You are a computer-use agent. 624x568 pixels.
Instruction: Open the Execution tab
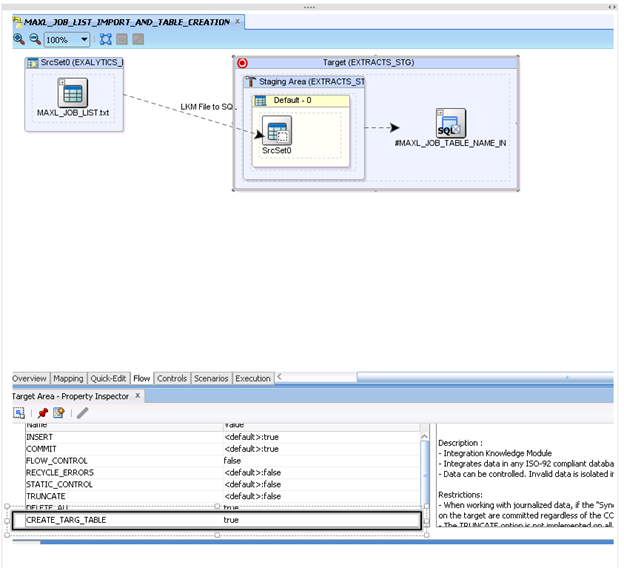(253, 379)
